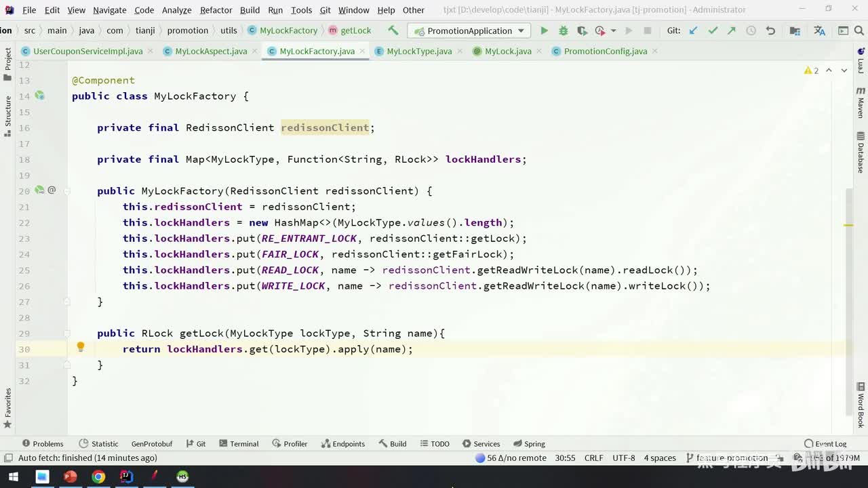Collapse the MyLockFactory constructor fold at line 20
Screen dimensions: 868x488
coord(67,191)
